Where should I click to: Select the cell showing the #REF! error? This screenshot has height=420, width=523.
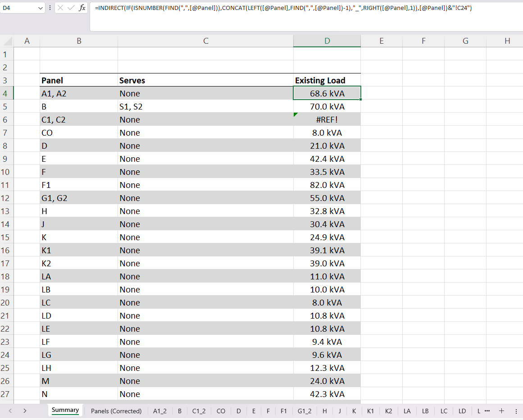pyautogui.click(x=327, y=119)
